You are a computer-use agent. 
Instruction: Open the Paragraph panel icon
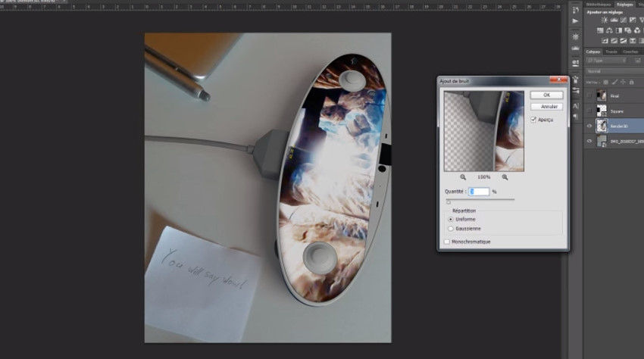point(575,116)
